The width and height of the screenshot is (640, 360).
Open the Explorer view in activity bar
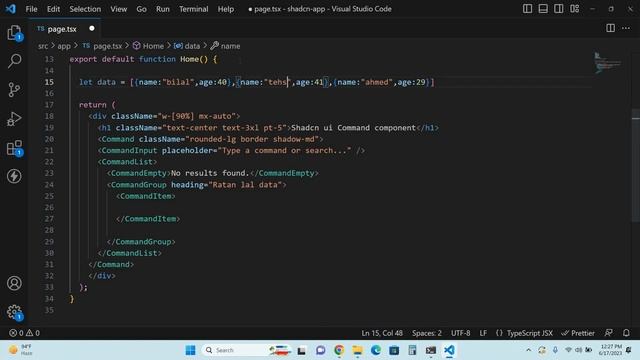coord(14,32)
